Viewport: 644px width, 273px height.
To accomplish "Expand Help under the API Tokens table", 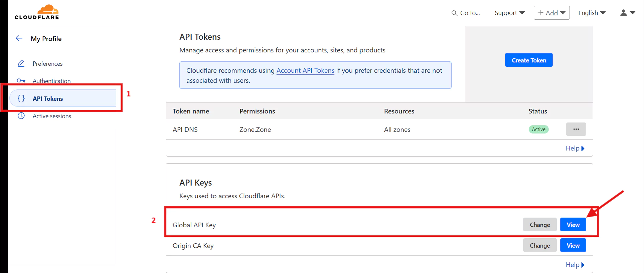I will tap(575, 148).
